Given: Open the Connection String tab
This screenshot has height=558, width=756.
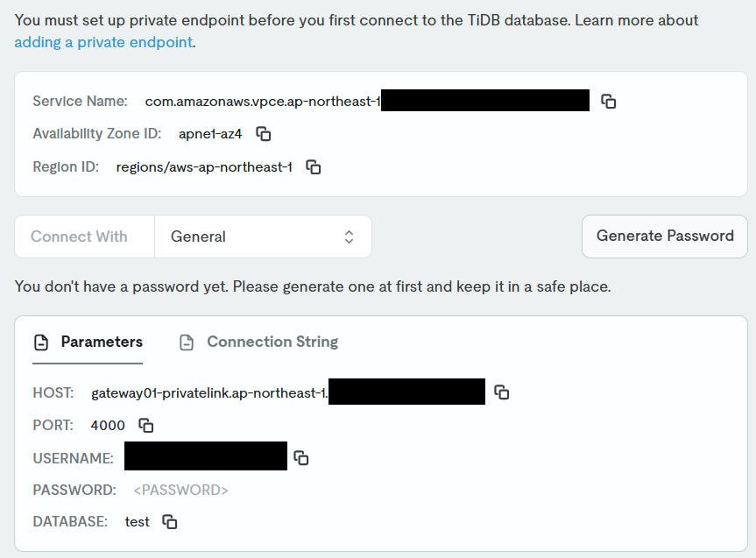Looking at the screenshot, I should click(x=259, y=342).
